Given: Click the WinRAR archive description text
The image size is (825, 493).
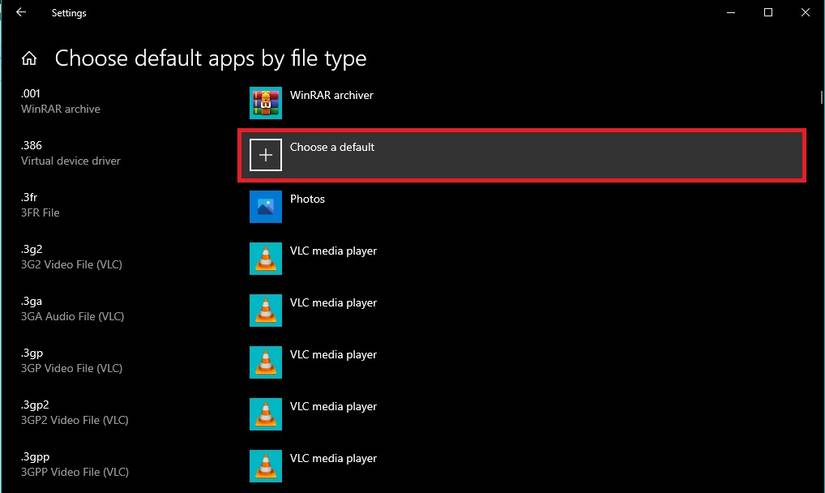Looking at the screenshot, I should coord(61,109).
